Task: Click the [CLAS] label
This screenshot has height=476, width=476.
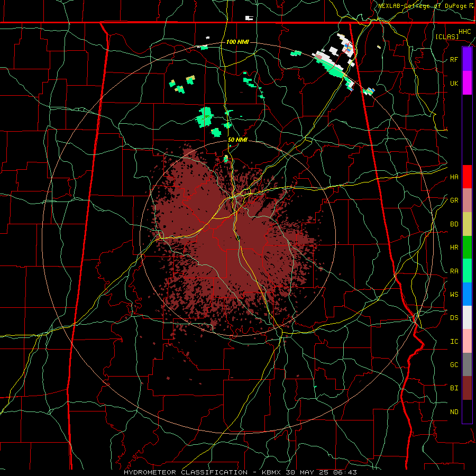Action: coord(447,36)
